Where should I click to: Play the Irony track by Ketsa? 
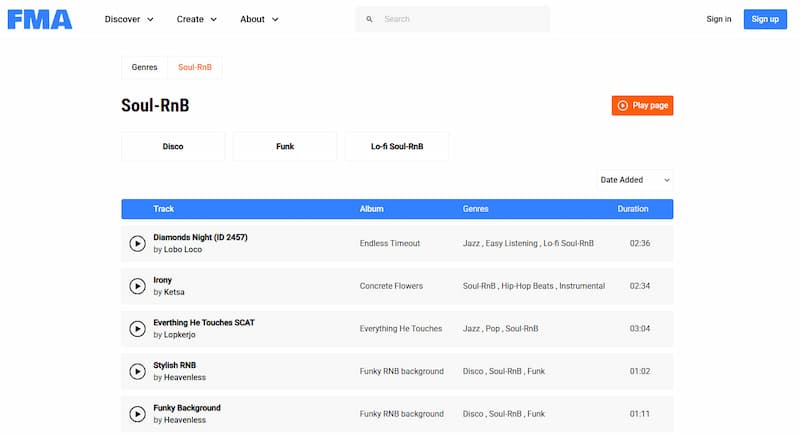(137, 286)
